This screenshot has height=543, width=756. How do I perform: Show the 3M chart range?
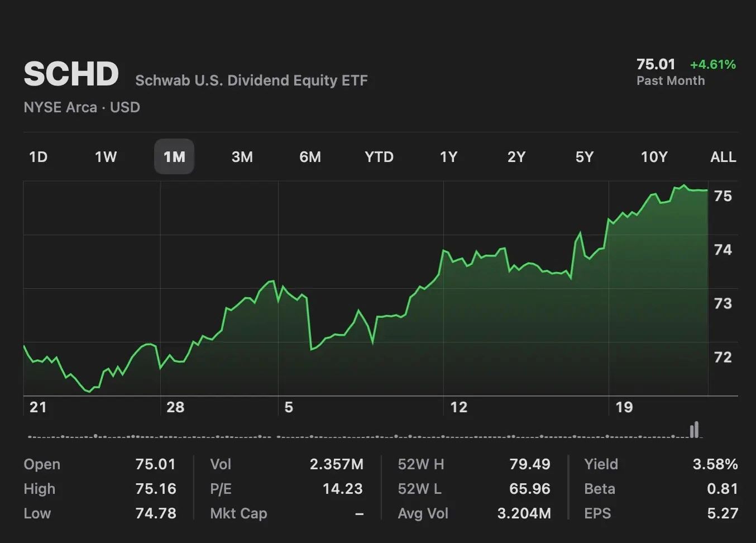pyautogui.click(x=242, y=157)
